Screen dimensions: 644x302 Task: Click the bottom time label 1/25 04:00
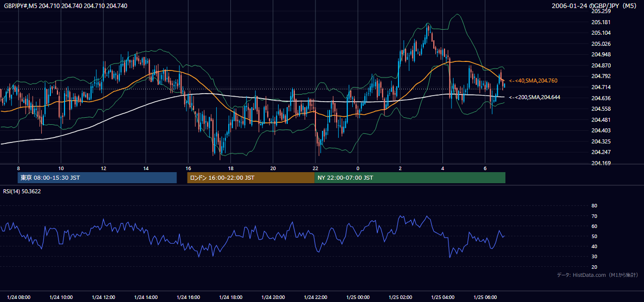443,297
